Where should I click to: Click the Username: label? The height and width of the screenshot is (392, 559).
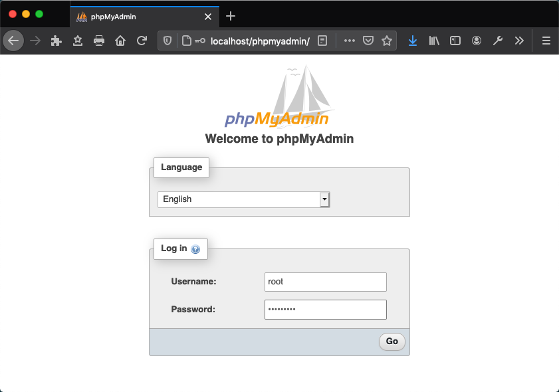tap(193, 282)
